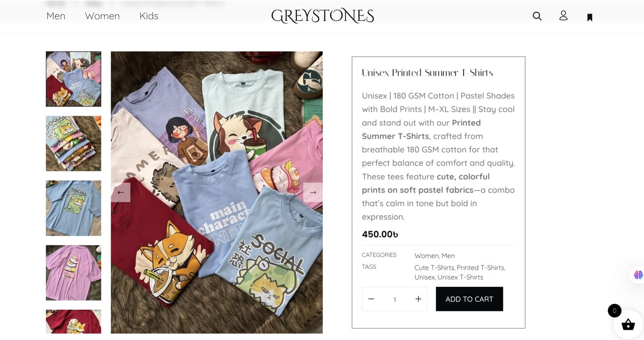Go to next product image arrow
Screen dimensions: 644x340
point(313,192)
